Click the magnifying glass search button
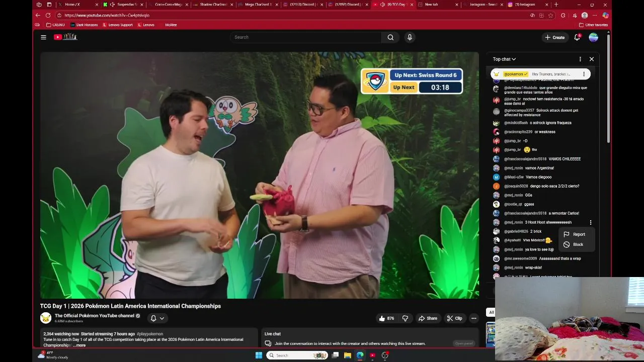 click(x=390, y=37)
